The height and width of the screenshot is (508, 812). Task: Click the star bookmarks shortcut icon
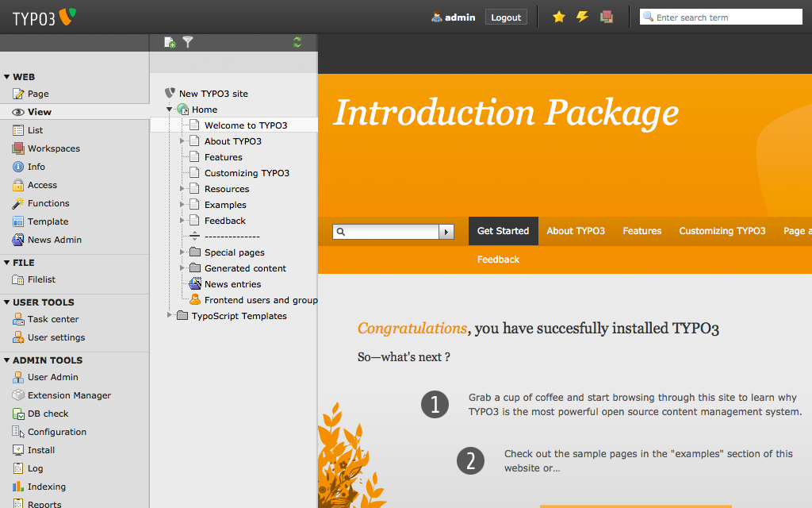pyautogui.click(x=559, y=17)
